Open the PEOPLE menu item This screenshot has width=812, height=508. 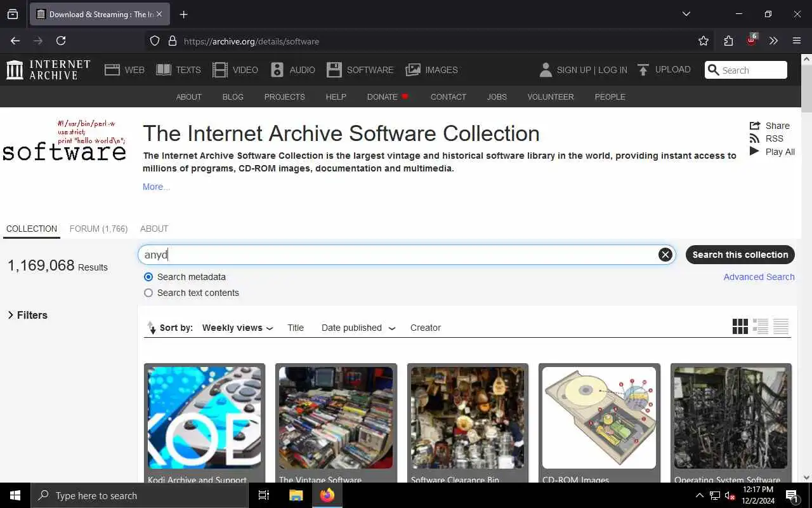pyautogui.click(x=610, y=97)
